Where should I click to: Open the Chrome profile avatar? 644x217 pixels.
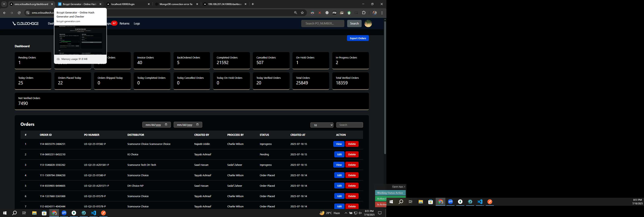375,13
